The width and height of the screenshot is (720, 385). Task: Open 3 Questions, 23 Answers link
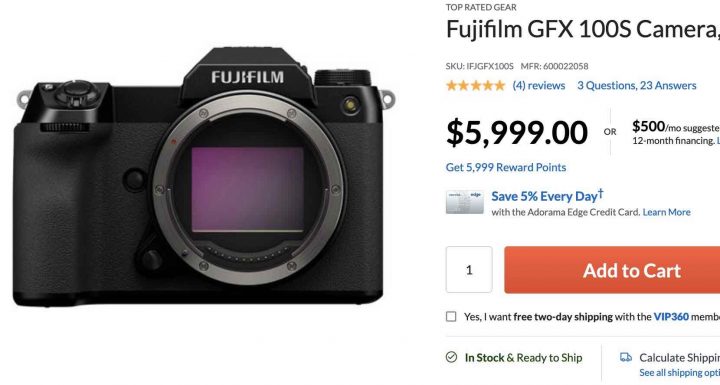[x=636, y=85]
